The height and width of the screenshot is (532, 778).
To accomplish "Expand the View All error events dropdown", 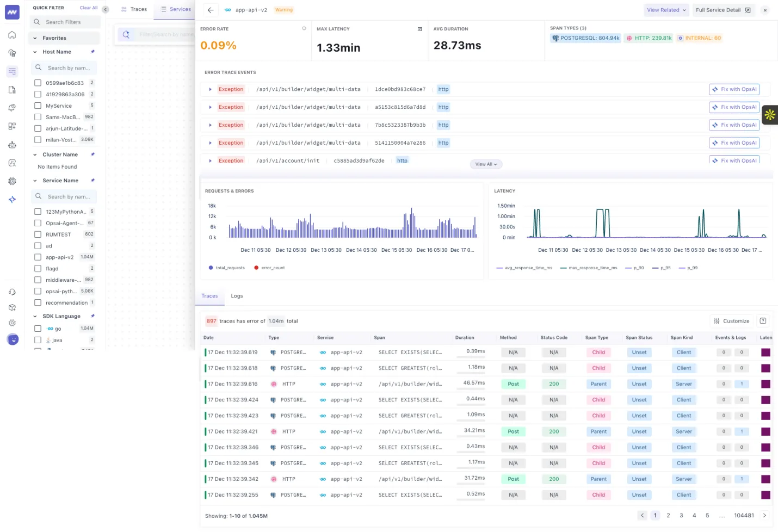I will click(486, 164).
